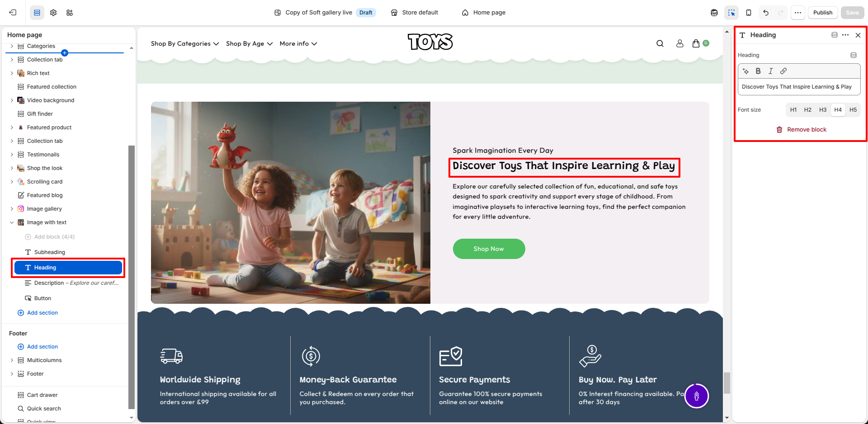Click the exit editor back icon
868x424 pixels.
(x=13, y=13)
